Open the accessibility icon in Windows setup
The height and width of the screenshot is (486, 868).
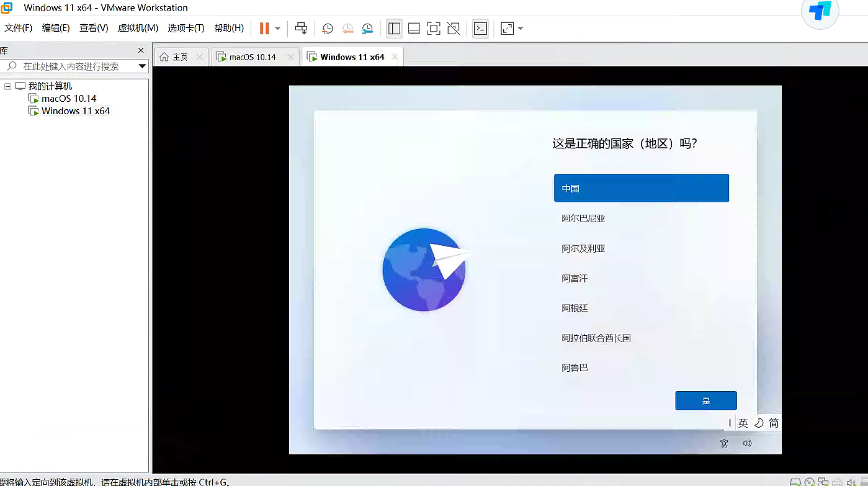click(x=723, y=443)
